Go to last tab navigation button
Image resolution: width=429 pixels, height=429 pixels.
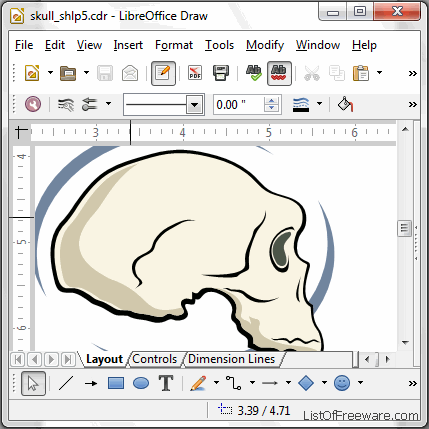coord(68,359)
